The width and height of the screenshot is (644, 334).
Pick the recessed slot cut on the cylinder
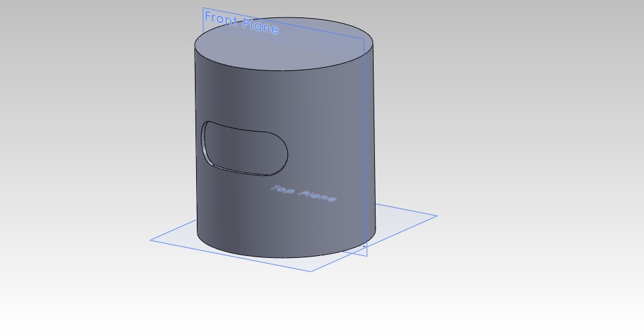tap(245, 148)
